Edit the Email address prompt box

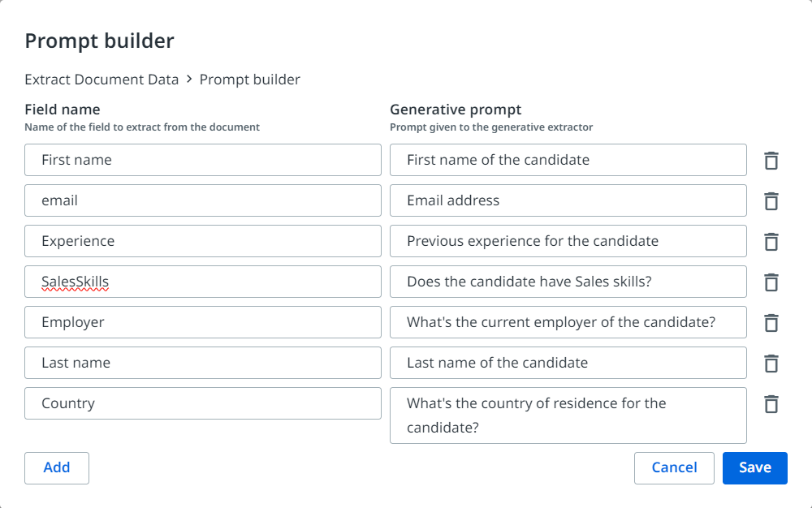tap(568, 200)
